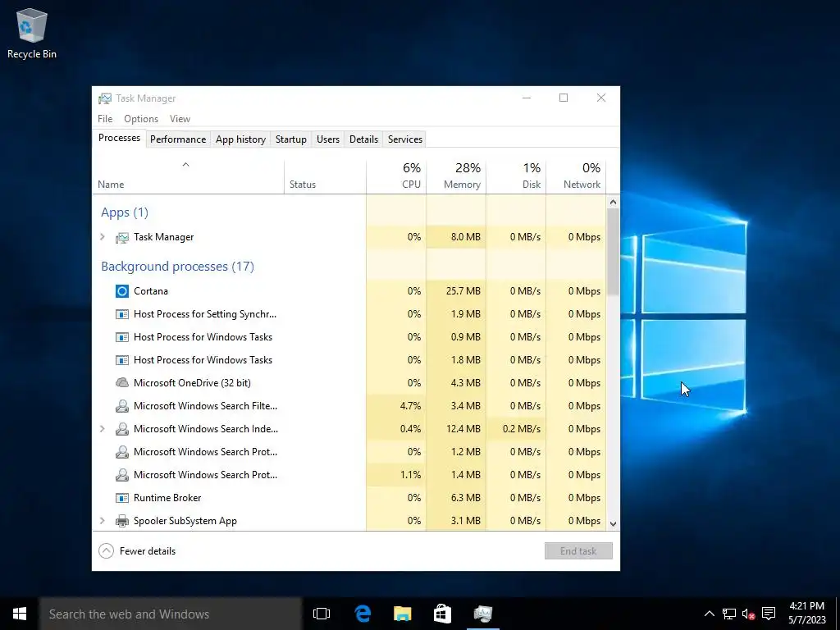Select the Cortana process row
The image size is (840, 630).
click(x=349, y=291)
